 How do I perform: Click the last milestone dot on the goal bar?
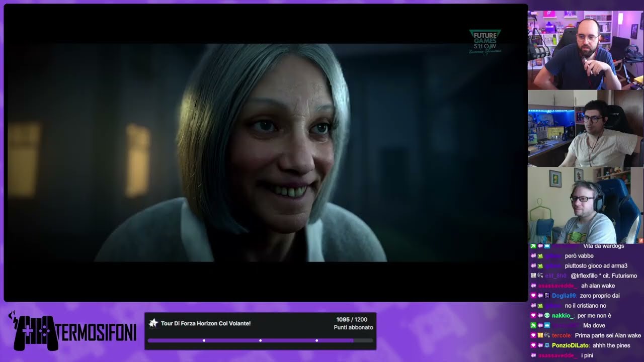tap(316, 340)
